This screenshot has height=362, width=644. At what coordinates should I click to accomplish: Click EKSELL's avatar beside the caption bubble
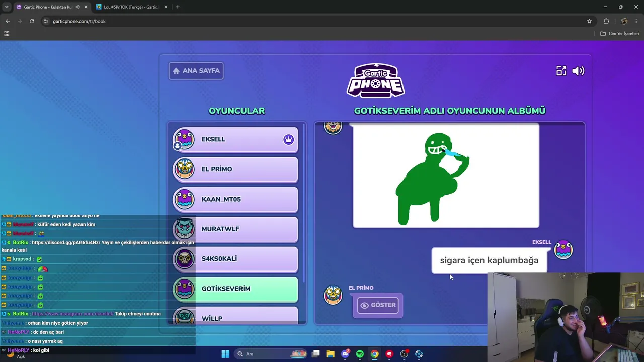[563, 250]
